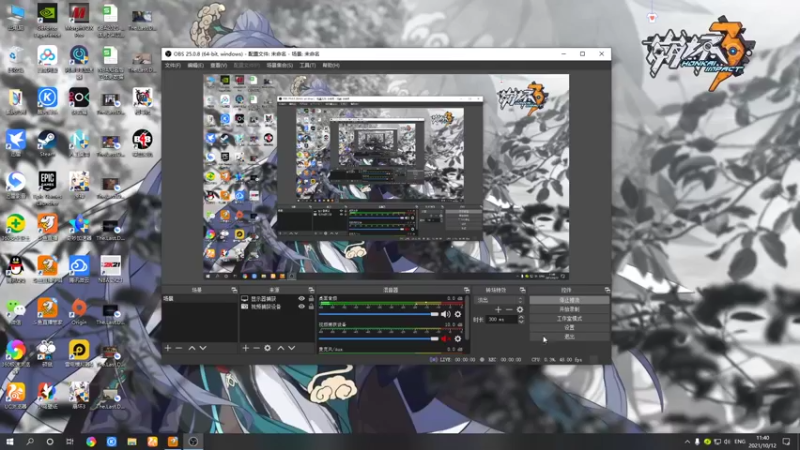
Task: Remove the selected scene with minus icon
Action: pos(179,348)
